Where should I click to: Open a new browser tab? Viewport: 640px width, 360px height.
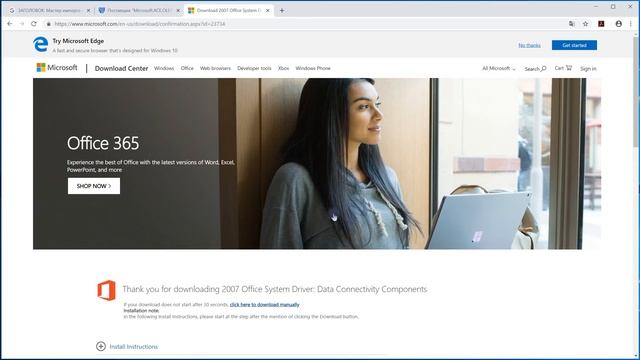coord(282,11)
